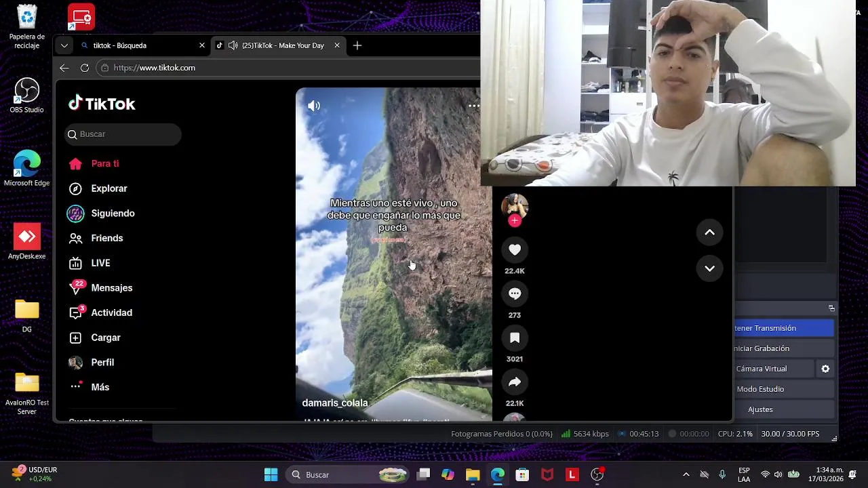Open the Windows Start menu
The height and width of the screenshot is (488, 868).
point(271,474)
